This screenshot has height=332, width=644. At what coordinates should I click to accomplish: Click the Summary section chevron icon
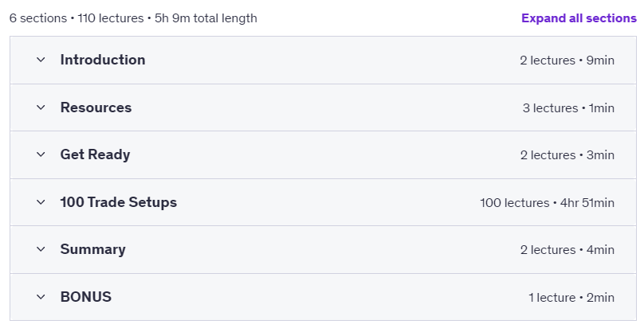[41, 249]
